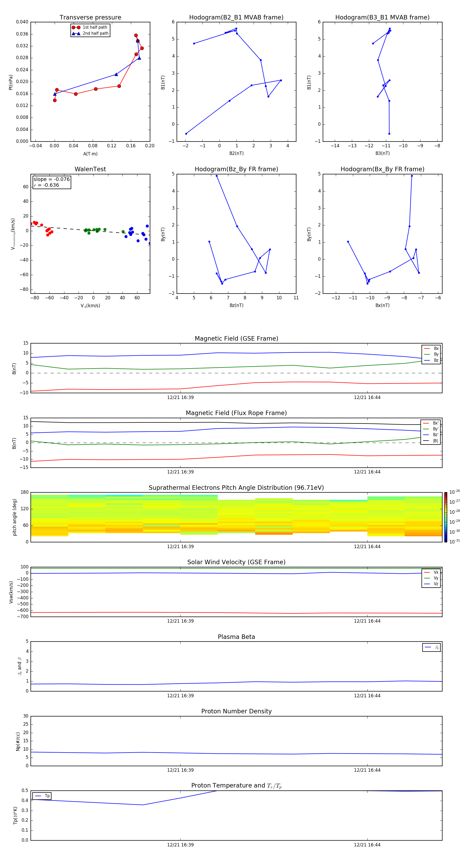Click '12/21 16:44' tick under Plasma Beta plot

(x=367, y=695)
